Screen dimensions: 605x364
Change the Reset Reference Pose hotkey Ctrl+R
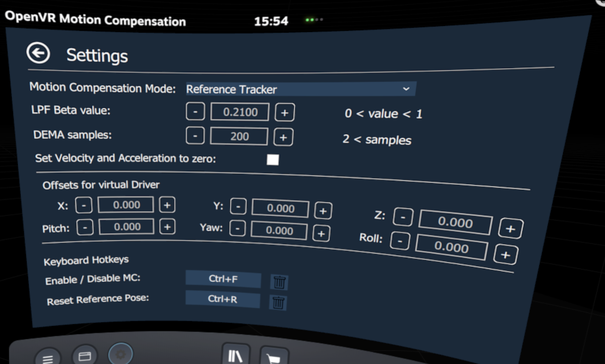[x=222, y=299]
